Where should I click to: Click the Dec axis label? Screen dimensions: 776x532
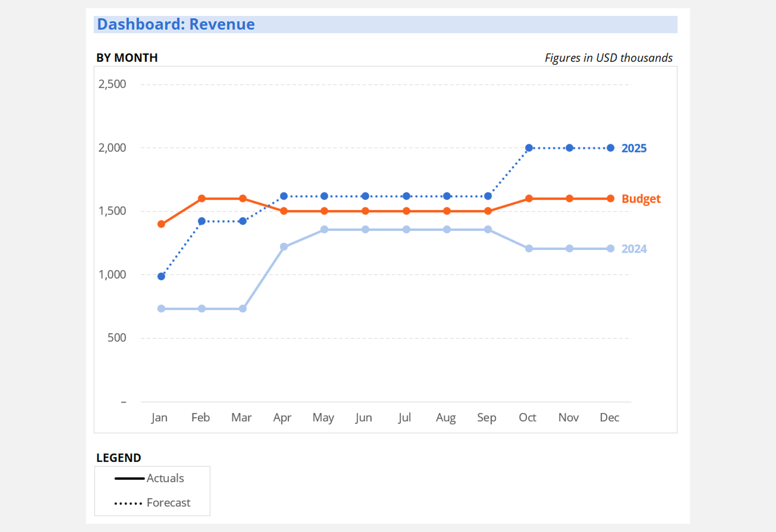coord(609,417)
